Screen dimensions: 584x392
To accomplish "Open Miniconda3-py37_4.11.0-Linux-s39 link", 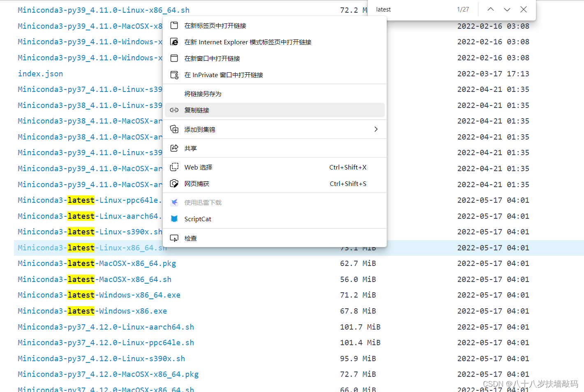I will [90, 89].
